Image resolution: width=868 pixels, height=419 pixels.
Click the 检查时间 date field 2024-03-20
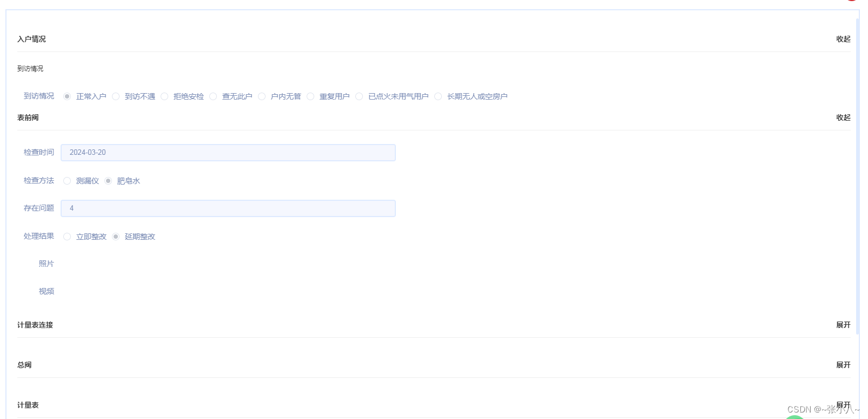point(228,153)
